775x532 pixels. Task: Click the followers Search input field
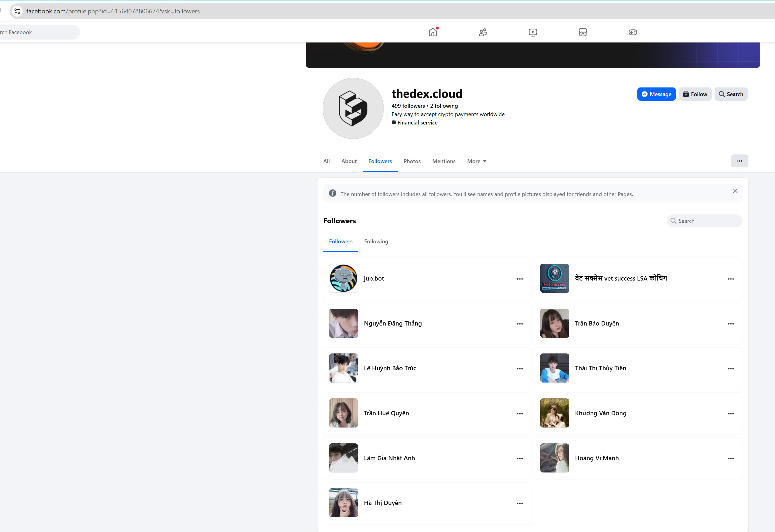(x=707, y=221)
